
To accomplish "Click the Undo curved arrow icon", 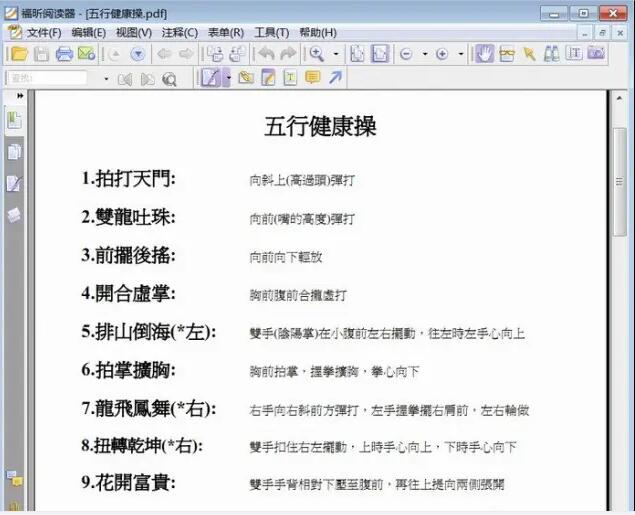I will 266,54.
